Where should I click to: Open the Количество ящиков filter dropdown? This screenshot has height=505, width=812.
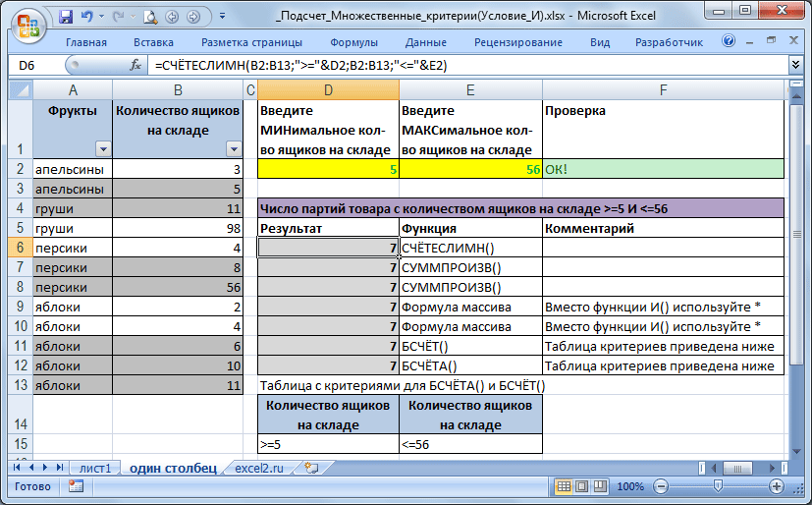233,148
